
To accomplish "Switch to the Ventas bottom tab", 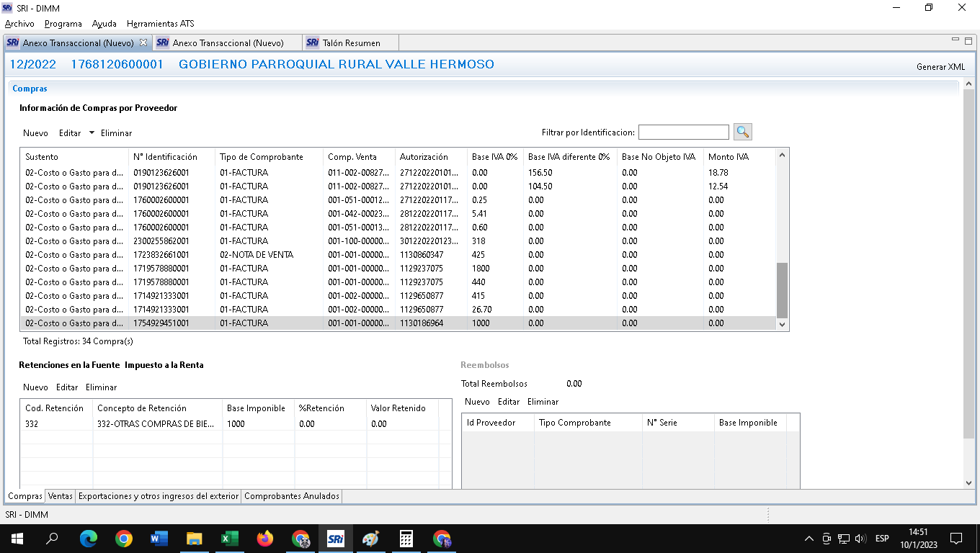I will point(61,496).
